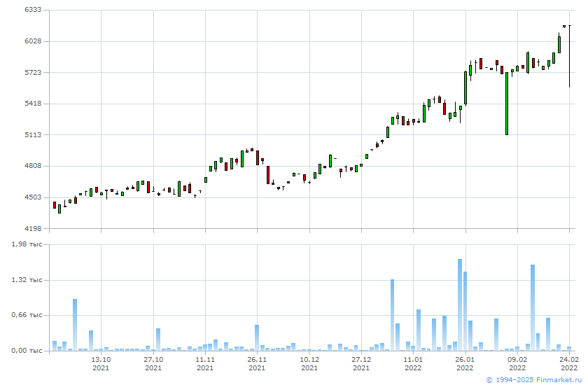Select the 5723 price axis label
This screenshot has height=385, width=588.
[33, 72]
